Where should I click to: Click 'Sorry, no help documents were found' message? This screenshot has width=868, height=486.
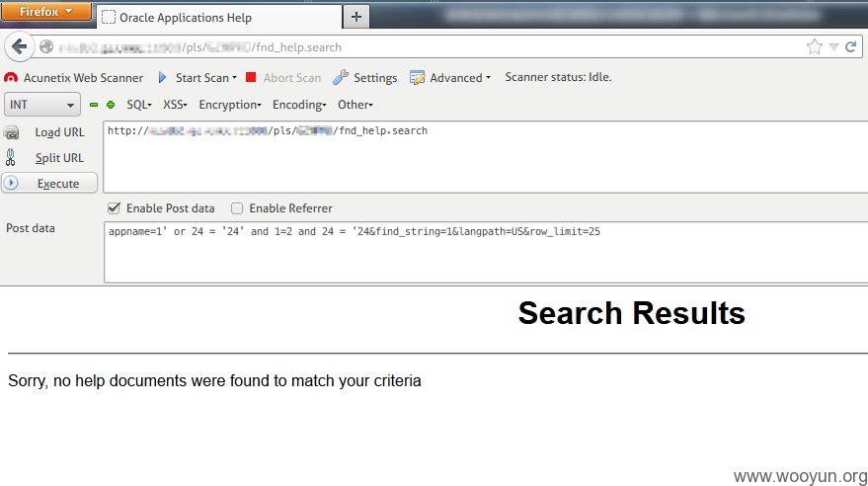[x=214, y=381]
